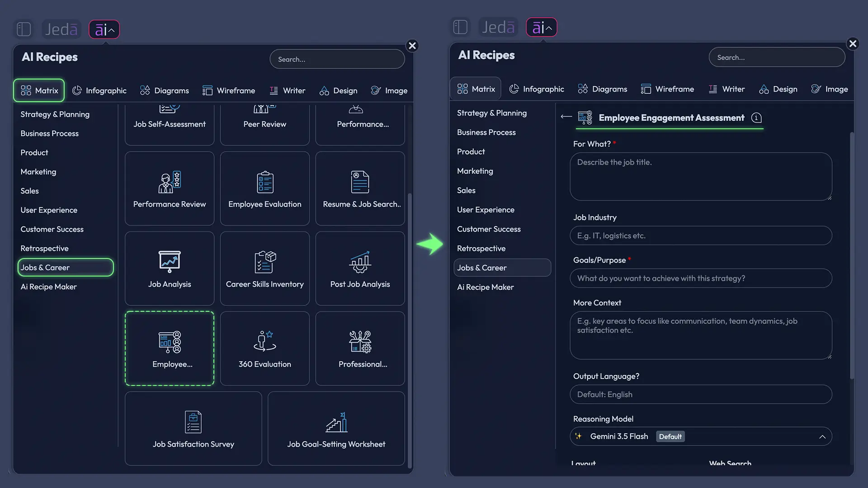Image resolution: width=868 pixels, height=488 pixels.
Task: Click the info icon beside Employee Engagement Assessment
Action: coord(756,118)
